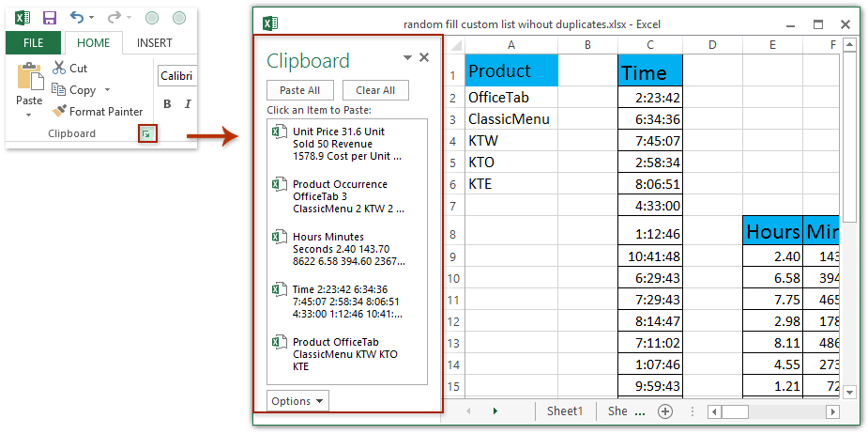Open the Clipboard pane launcher icon
The image size is (868, 434).
pos(145,134)
